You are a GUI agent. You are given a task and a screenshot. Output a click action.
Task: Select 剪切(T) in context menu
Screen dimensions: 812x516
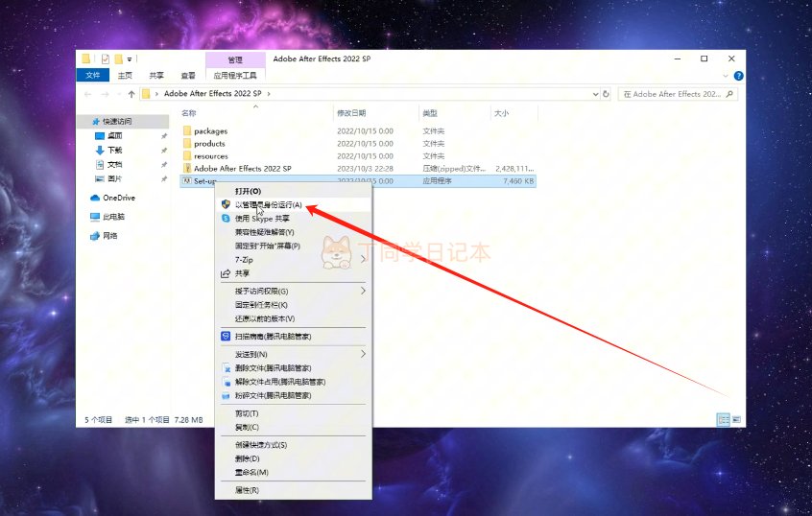(x=294, y=413)
